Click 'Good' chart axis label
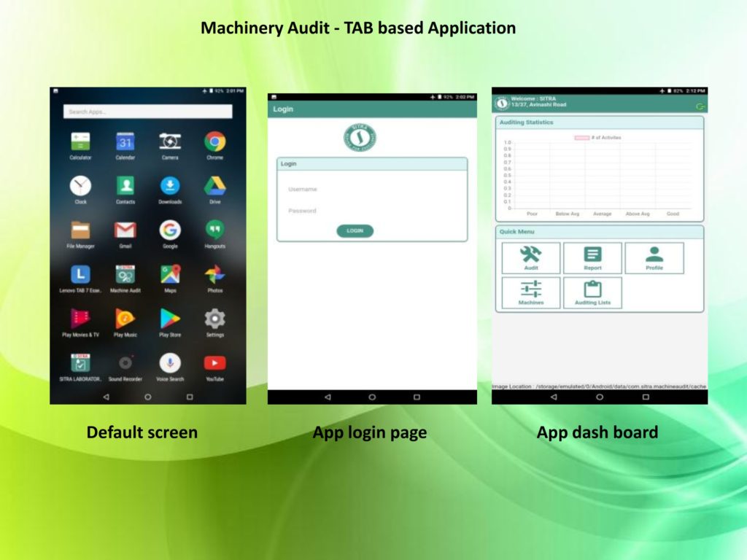747x560 pixels. coord(673,214)
